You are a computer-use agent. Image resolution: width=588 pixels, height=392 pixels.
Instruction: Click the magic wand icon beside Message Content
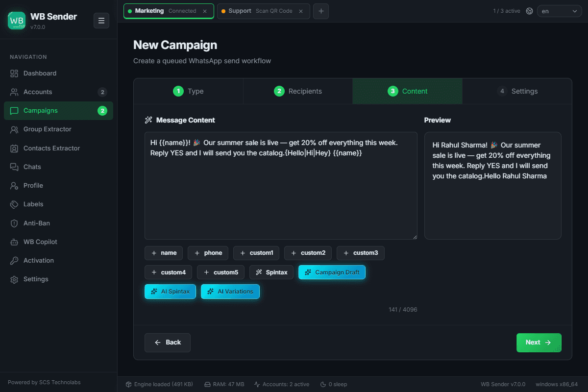(x=148, y=120)
